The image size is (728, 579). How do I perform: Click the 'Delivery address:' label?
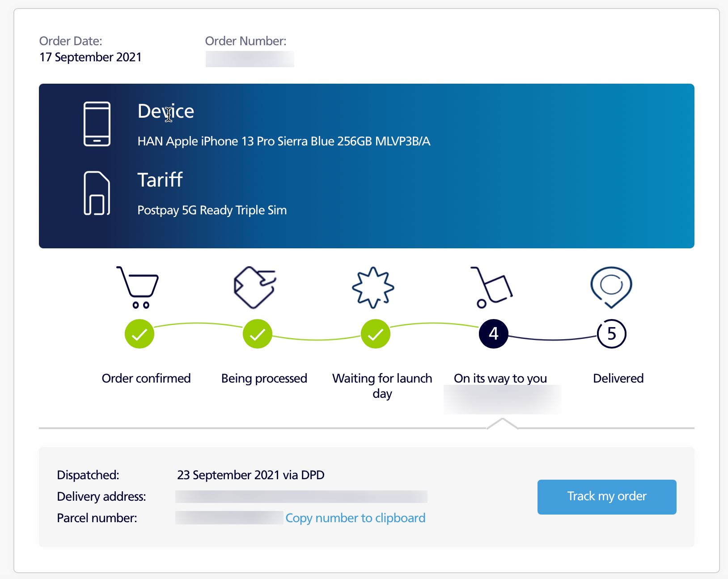tap(102, 496)
